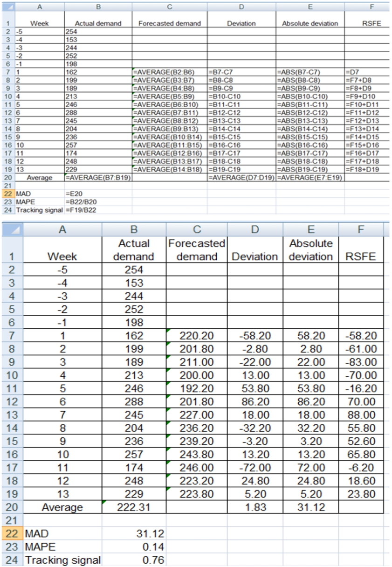Screen dimensions: 392x567
Task: Click the forecasted demand cell showing 220.20
Action: (x=196, y=334)
